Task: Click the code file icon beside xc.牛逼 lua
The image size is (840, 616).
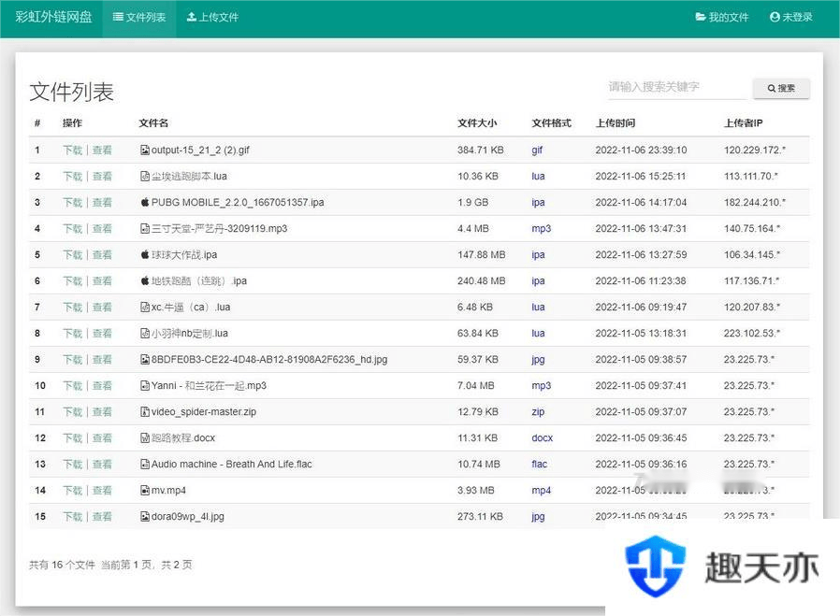Action: [x=145, y=308]
